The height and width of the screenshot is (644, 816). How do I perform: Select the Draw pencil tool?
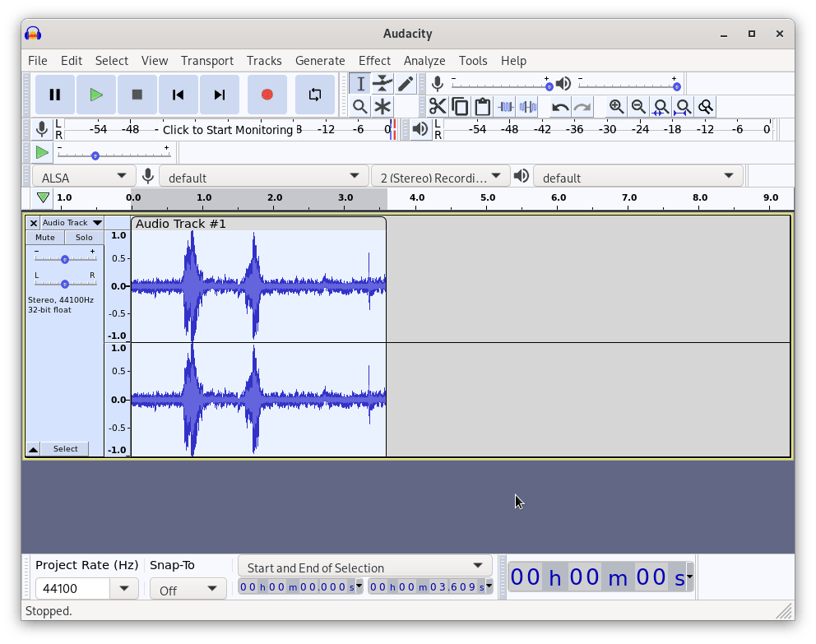point(406,84)
